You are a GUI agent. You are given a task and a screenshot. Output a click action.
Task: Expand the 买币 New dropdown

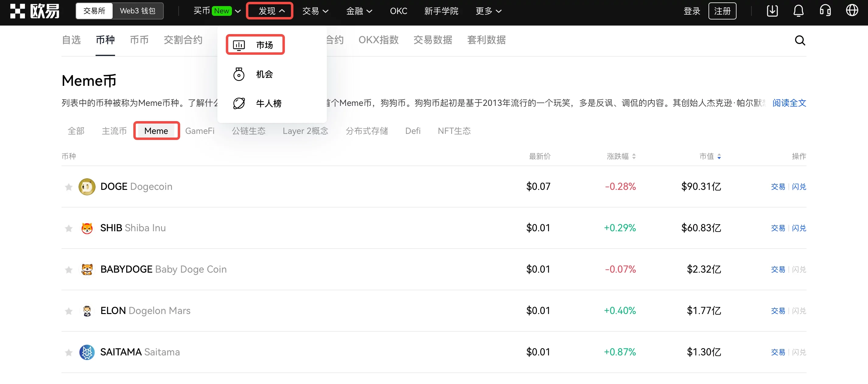point(217,11)
